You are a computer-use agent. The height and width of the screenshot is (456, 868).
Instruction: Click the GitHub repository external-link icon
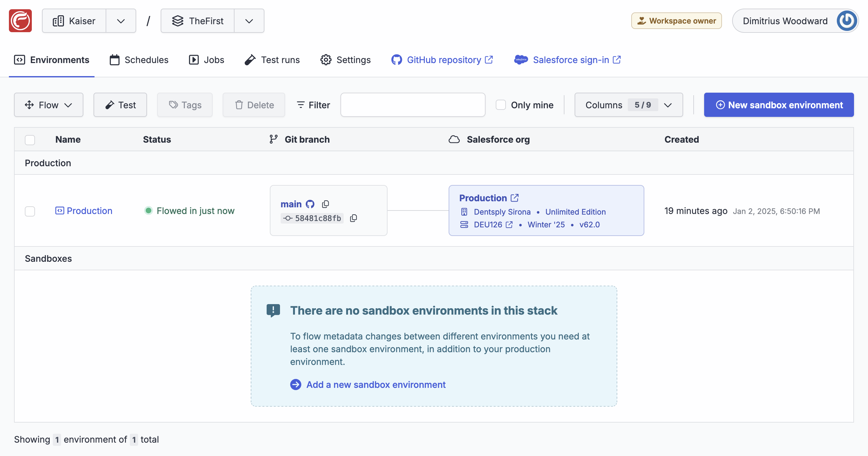[x=489, y=60]
